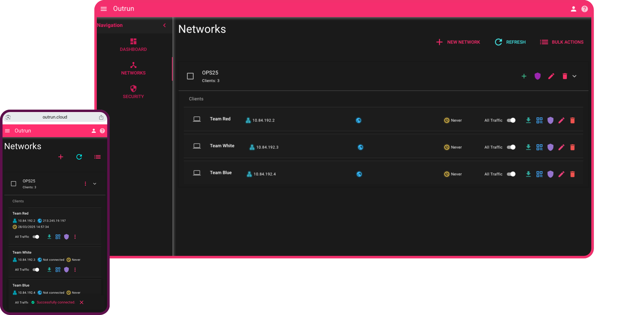Select the OPS25 checkbox in mobile view
Image resolution: width=644 pixels, height=315 pixels.
point(13,184)
